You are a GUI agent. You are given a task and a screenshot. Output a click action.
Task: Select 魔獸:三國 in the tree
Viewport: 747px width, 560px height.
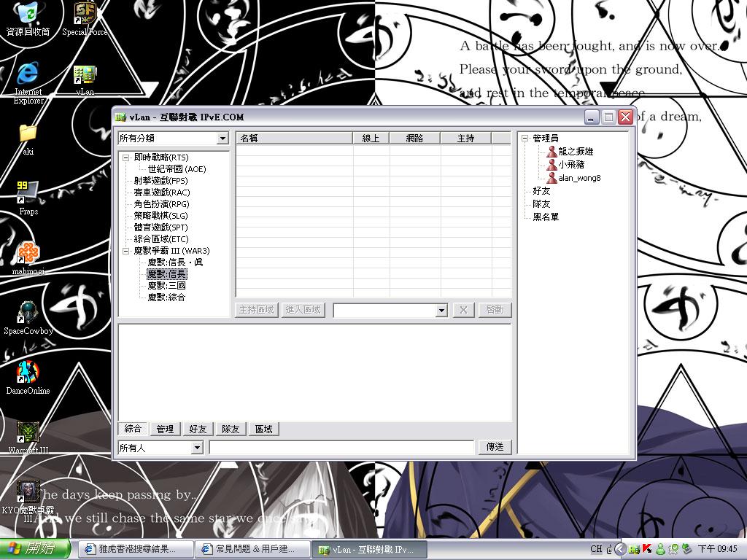[x=167, y=286]
